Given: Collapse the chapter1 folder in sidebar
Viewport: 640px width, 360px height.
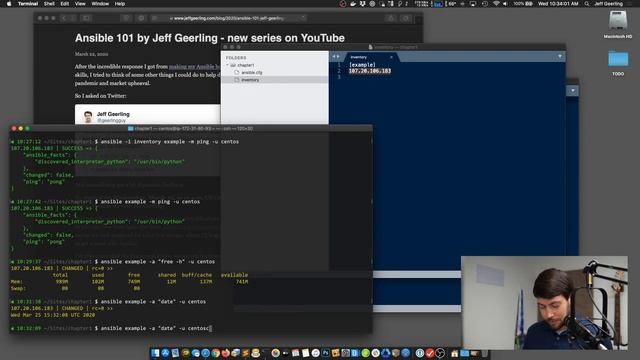Looking at the screenshot, I should tap(227, 65).
